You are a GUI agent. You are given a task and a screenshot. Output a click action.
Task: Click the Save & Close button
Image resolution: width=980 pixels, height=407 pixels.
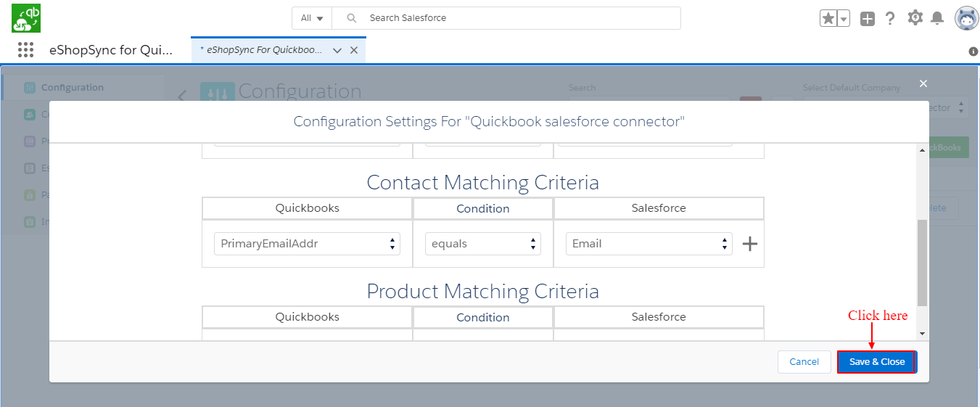876,362
